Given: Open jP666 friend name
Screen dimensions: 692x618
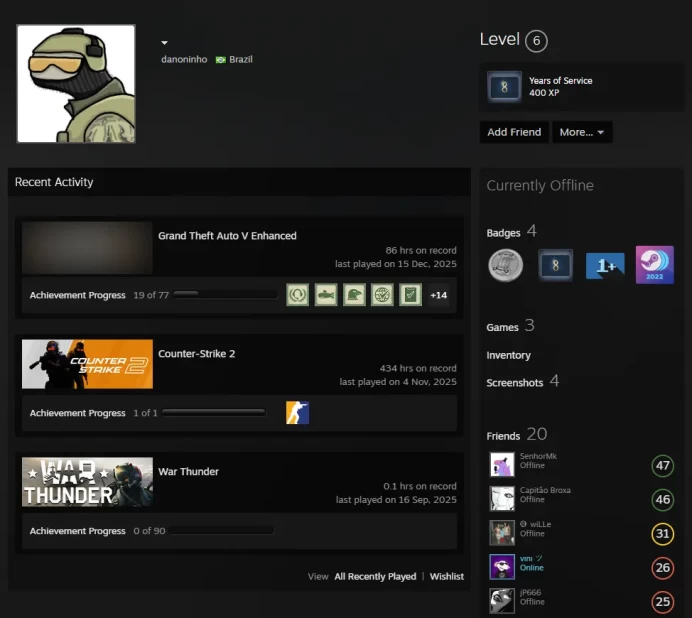Looking at the screenshot, I should click(x=530, y=592).
